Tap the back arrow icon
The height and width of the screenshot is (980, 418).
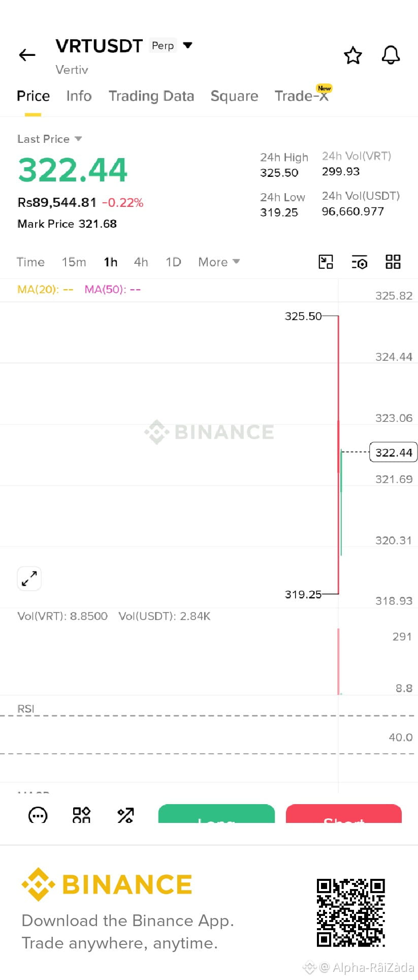[27, 55]
